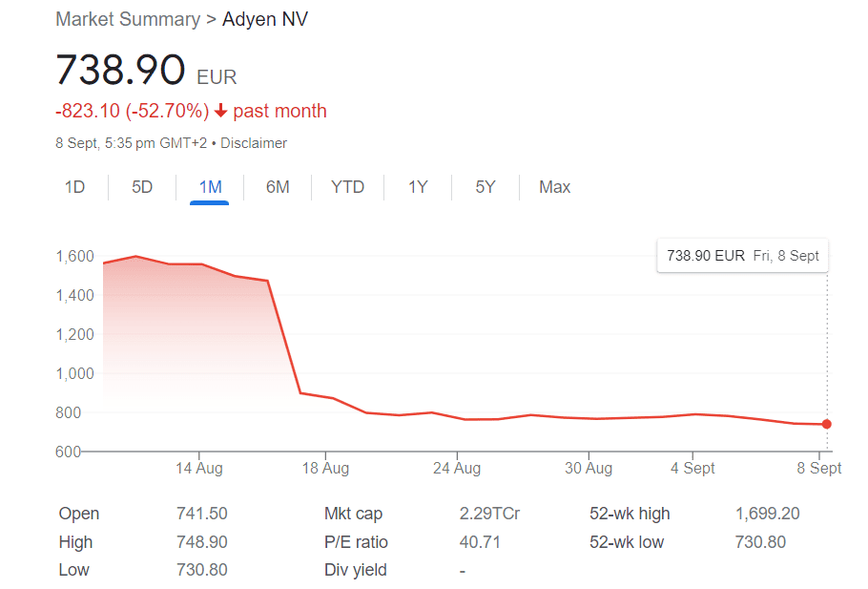Switch to the 5Y chart view
The height and width of the screenshot is (589, 868).
(486, 187)
